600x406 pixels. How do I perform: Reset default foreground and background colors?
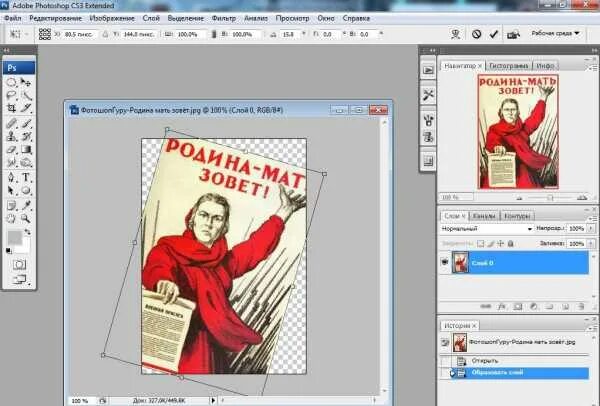coord(9,251)
